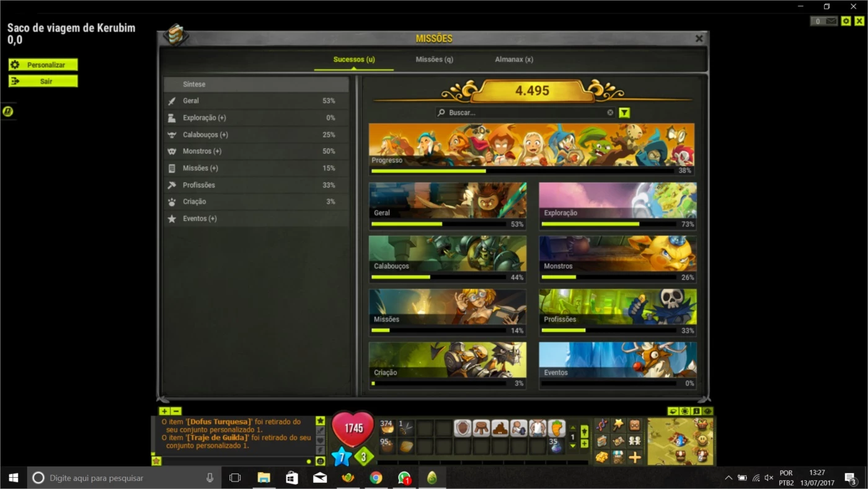
Task: Select Profissões 33% row in left list
Action: [x=257, y=185]
